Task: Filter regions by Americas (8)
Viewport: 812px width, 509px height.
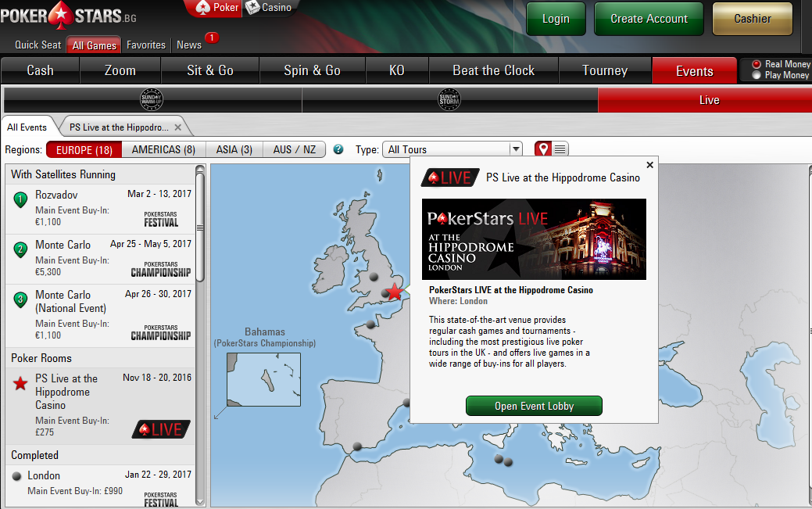Action: click(x=163, y=150)
